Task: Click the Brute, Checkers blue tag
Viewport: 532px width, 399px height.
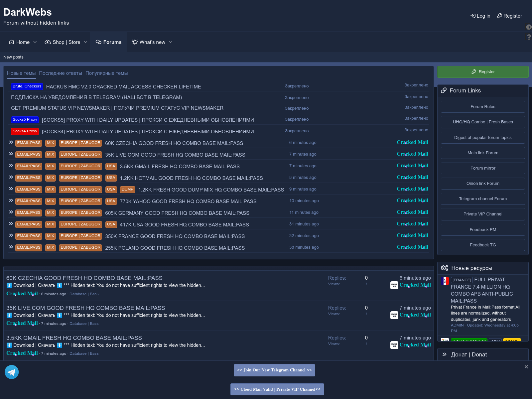Action: coord(27,86)
